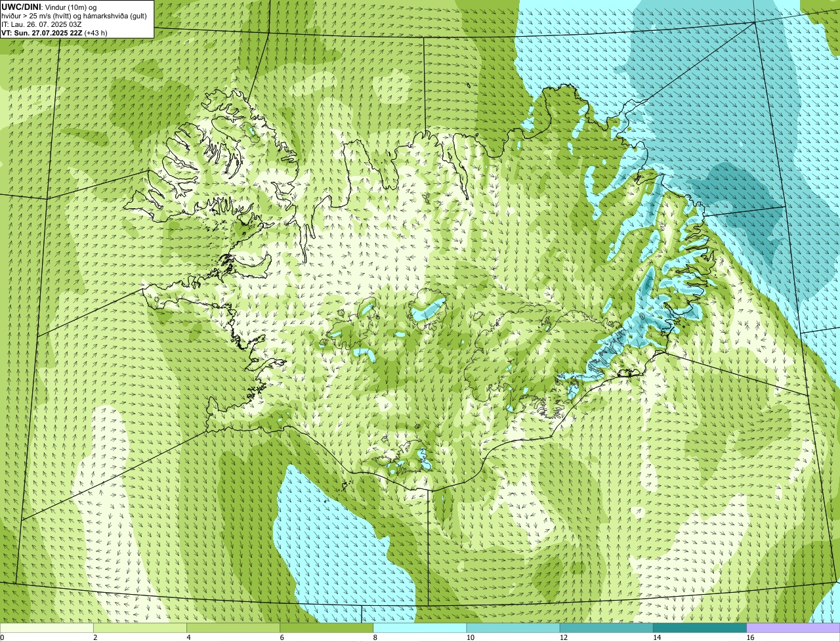Click the 8–10 m/s pale cyan legend swatch
Image resolution: width=840 pixels, height=642 pixels.
pos(421,628)
